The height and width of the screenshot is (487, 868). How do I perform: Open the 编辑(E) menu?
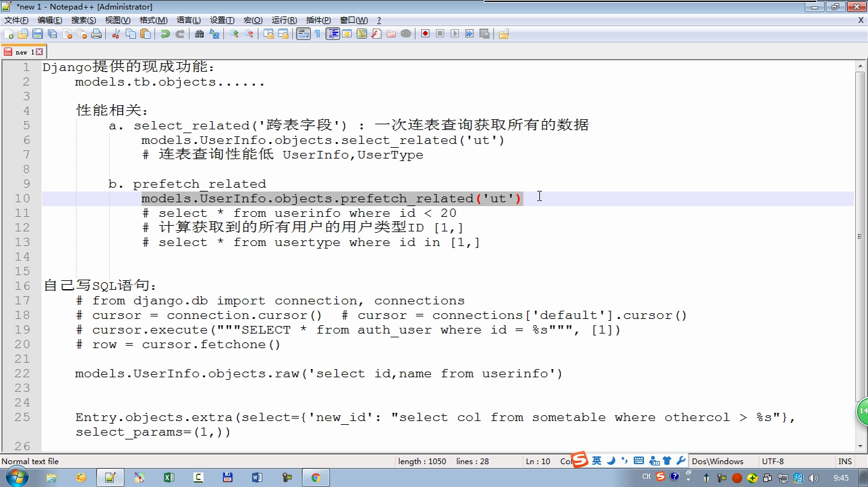[49, 20]
